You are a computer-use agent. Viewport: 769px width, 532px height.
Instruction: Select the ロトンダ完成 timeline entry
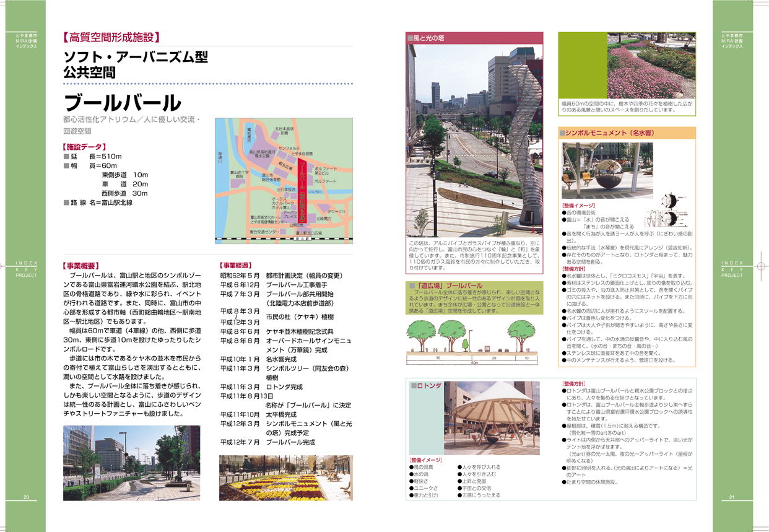[285, 386]
